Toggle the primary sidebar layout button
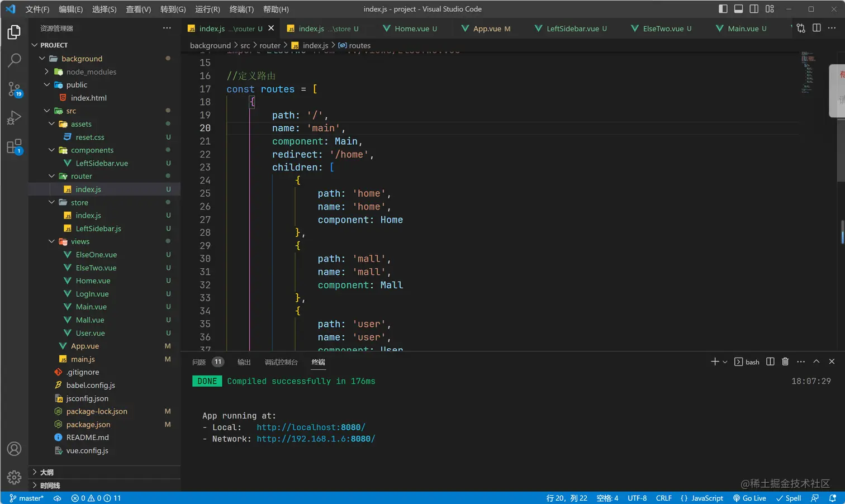Screen dimensions: 845x504 click(x=723, y=9)
